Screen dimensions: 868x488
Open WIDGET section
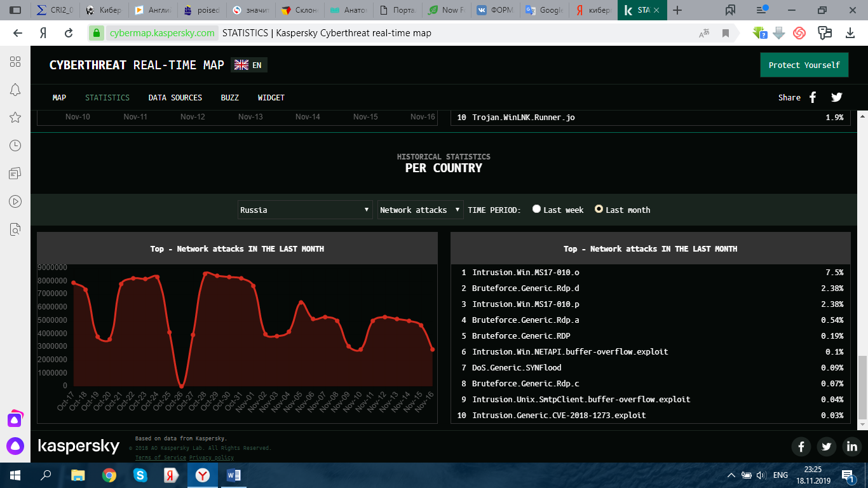(x=271, y=97)
